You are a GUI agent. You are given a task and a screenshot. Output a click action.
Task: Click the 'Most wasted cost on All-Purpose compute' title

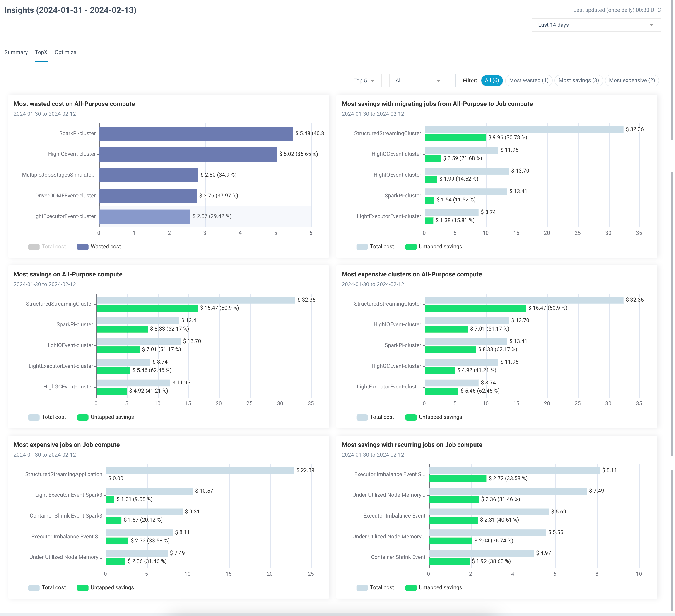74,104
